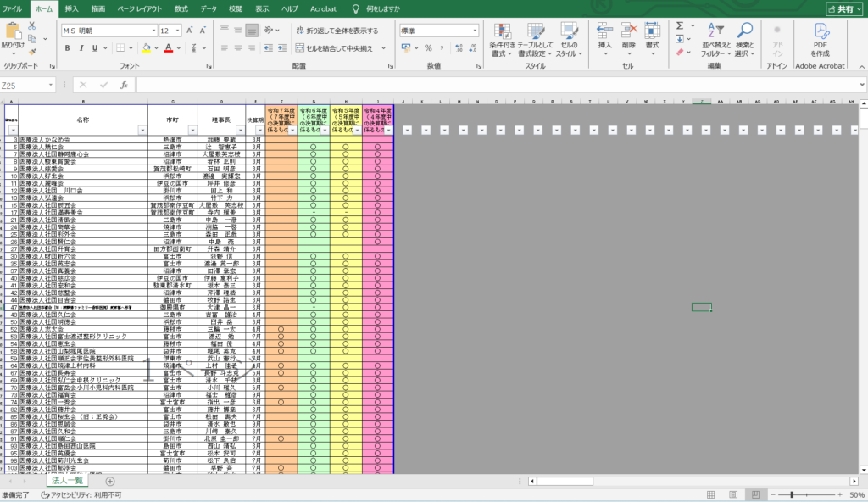Toggle Bold formatting
This screenshot has height=502, width=868.
tap(66, 48)
